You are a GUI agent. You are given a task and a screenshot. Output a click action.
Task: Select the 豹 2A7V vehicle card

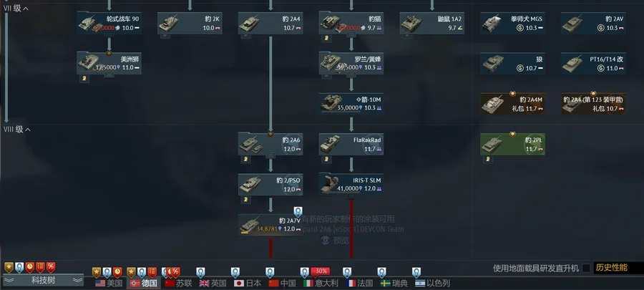(x=271, y=225)
